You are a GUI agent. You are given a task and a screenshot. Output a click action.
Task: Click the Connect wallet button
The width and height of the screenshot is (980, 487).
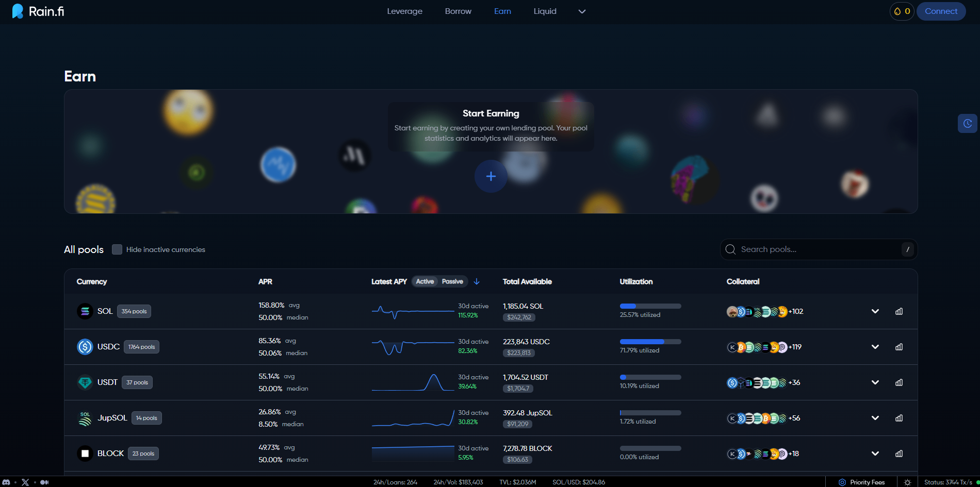[x=941, y=11]
